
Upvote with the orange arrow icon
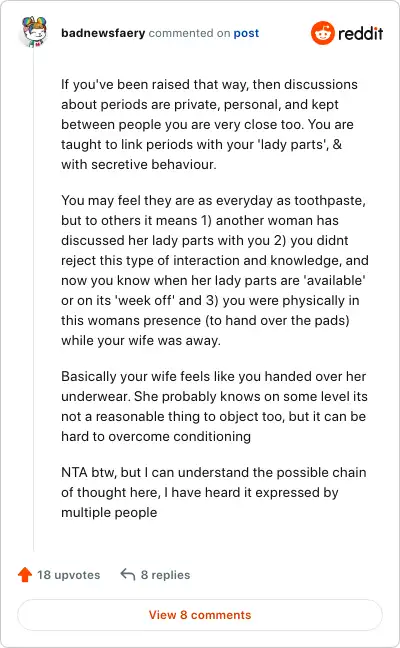pos(25,574)
